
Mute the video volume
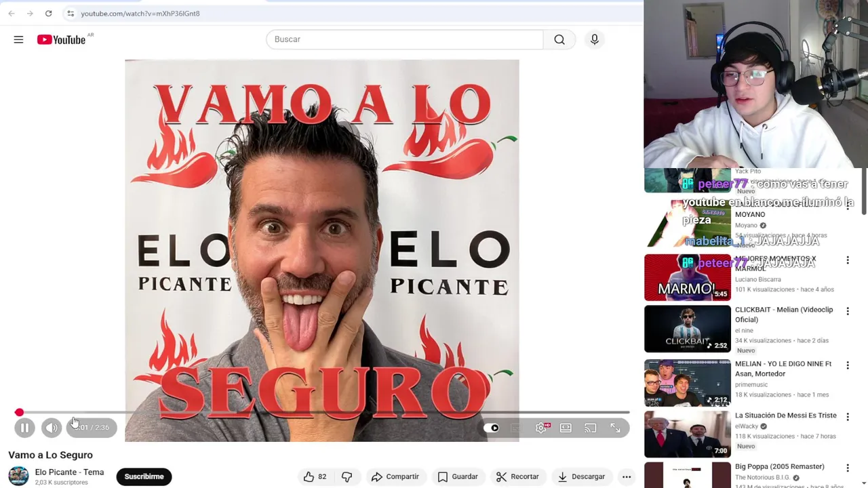click(52, 428)
